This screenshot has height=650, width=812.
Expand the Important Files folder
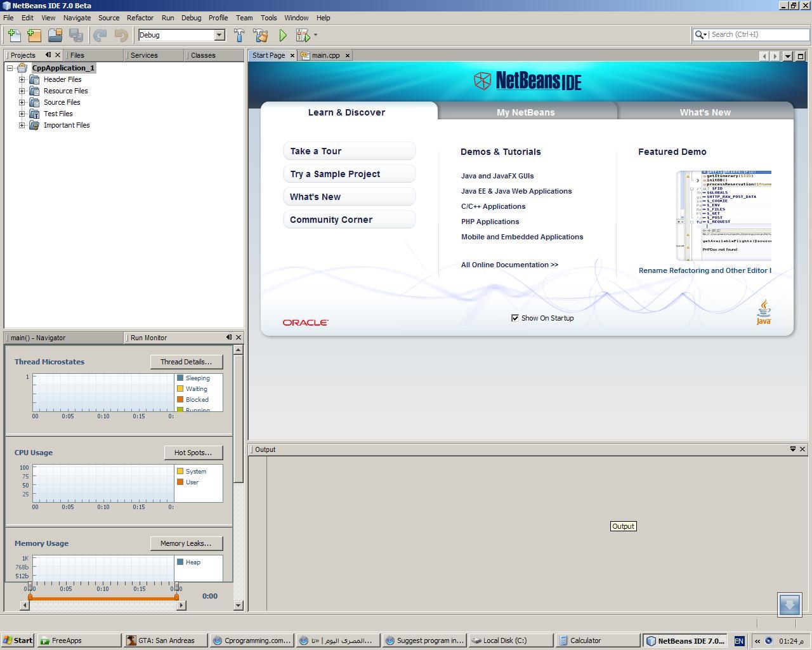pos(22,125)
